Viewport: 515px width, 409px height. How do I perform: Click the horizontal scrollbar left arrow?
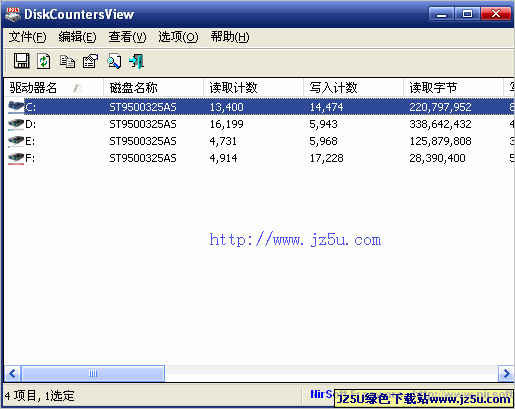pyautogui.click(x=13, y=373)
